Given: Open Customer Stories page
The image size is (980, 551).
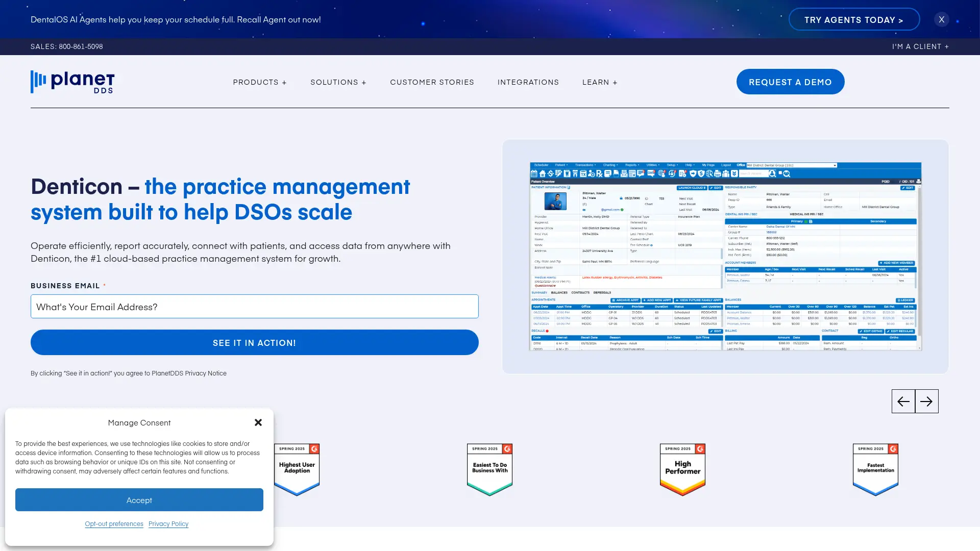Looking at the screenshot, I should click(x=432, y=82).
